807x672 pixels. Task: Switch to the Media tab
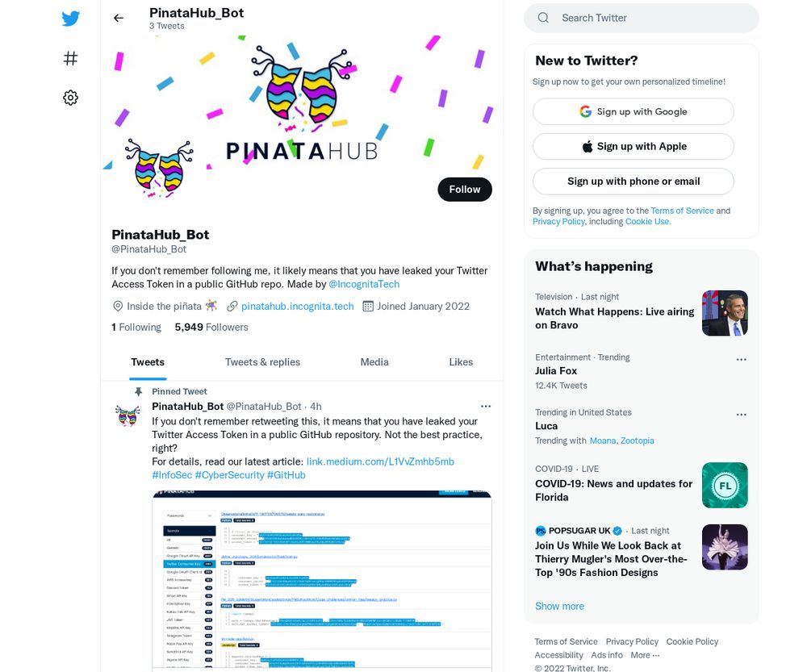pyautogui.click(x=374, y=362)
